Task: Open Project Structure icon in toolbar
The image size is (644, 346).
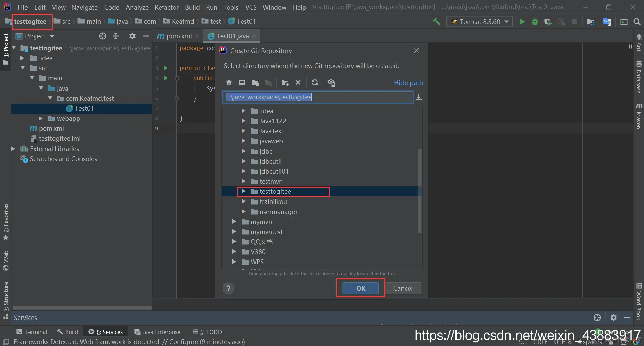Action: click(x=591, y=22)
